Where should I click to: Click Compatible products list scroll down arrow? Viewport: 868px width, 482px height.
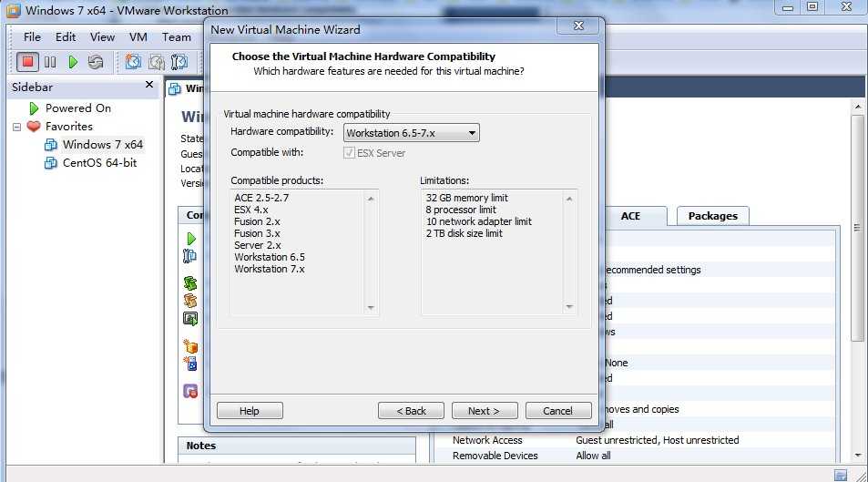371,307
